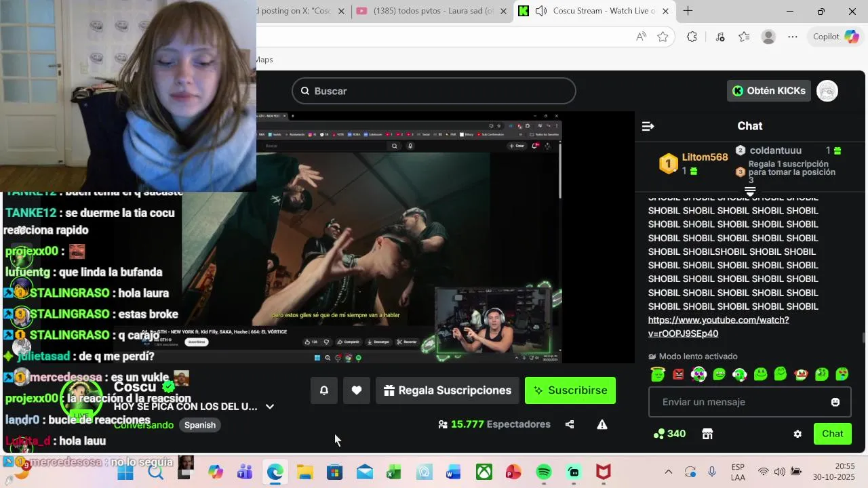868x488 pixels.
Task: Click the Windows Start button
Action: click(125, 472)
